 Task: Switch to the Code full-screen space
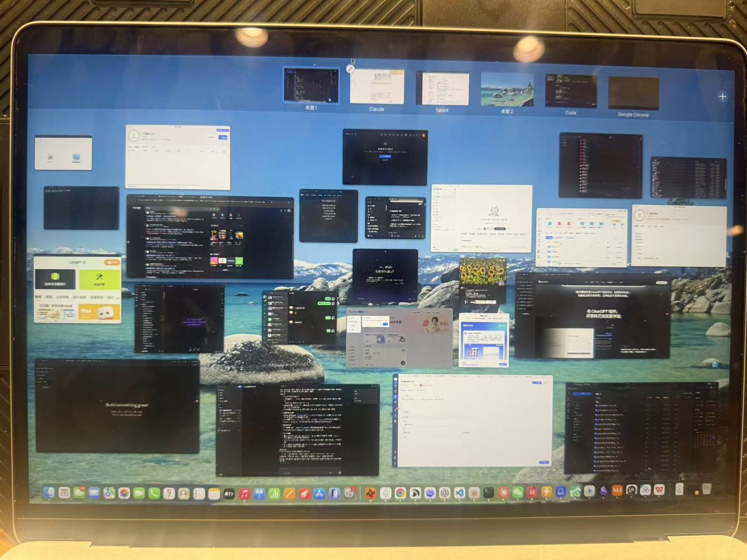pyautogui.click(x=571, y=91)
